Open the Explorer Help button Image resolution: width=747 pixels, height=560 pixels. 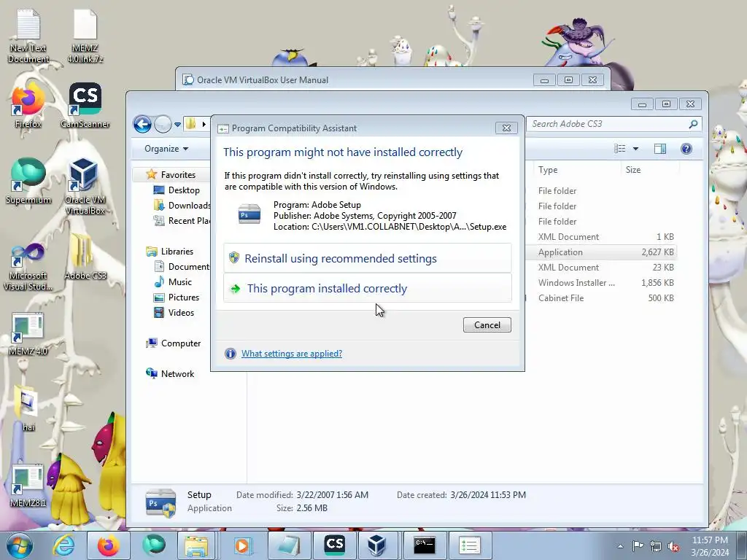686,149
